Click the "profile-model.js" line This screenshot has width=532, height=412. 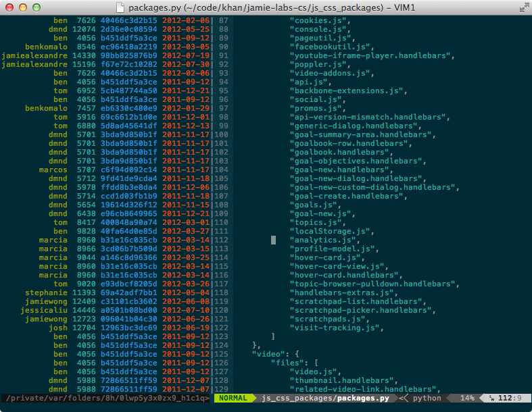[334, 249]
